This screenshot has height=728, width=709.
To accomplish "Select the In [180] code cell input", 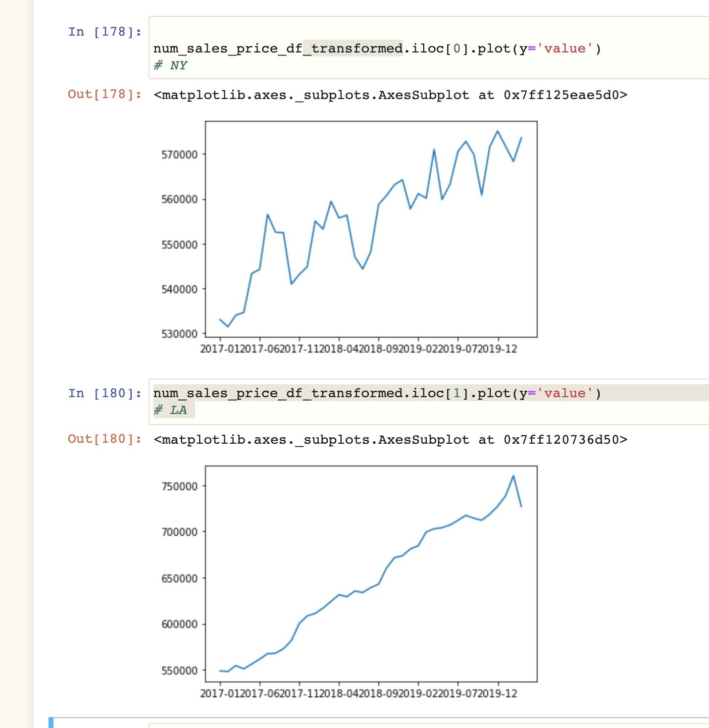I will [x=429, y=402].
